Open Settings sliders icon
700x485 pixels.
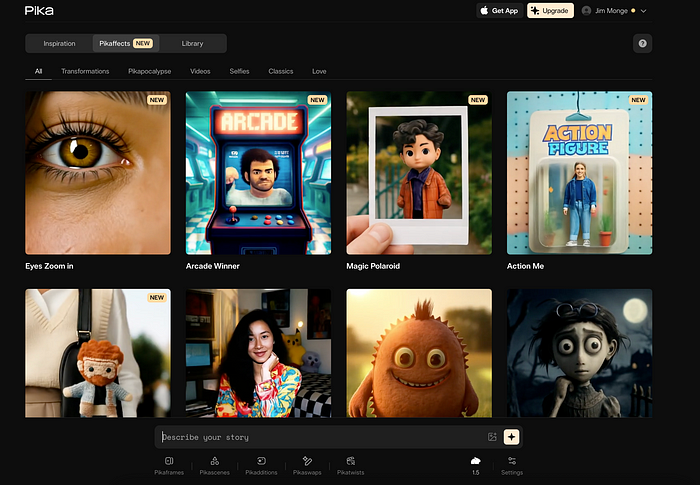pos(512,460)
